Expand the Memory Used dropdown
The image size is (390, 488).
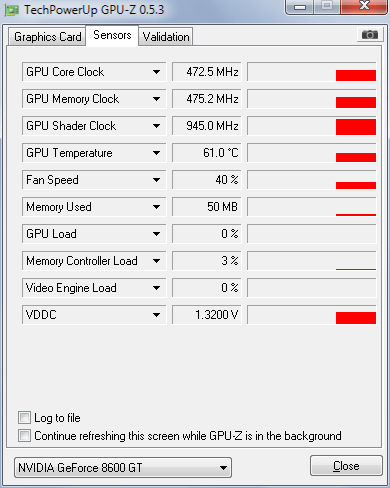click(156, 207)
